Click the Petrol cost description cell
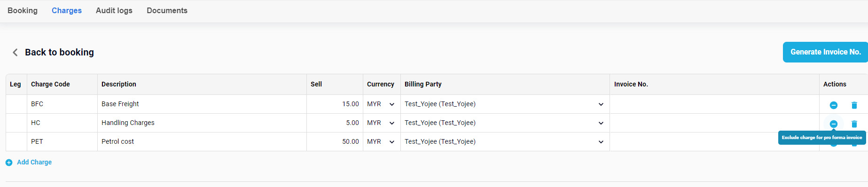868x187 pixels. [x=202, y=142]
